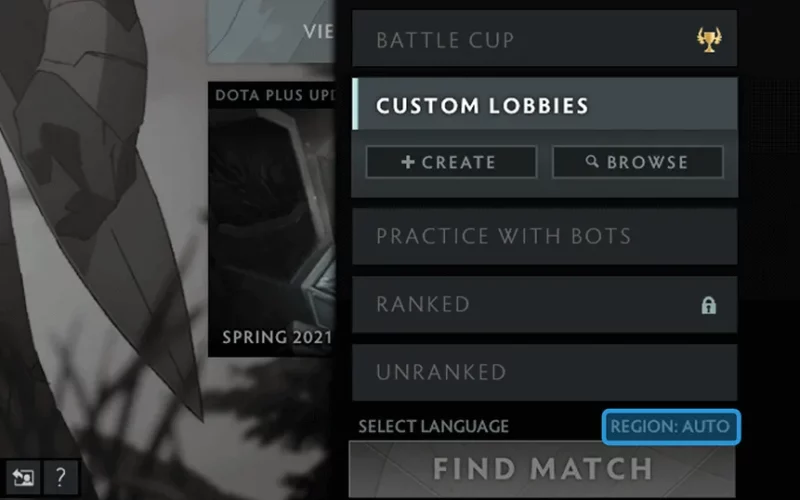The image size is (800, 500).
Task: Click the padlock icon on the Ranked row
Action: click(x=709, y=305)
